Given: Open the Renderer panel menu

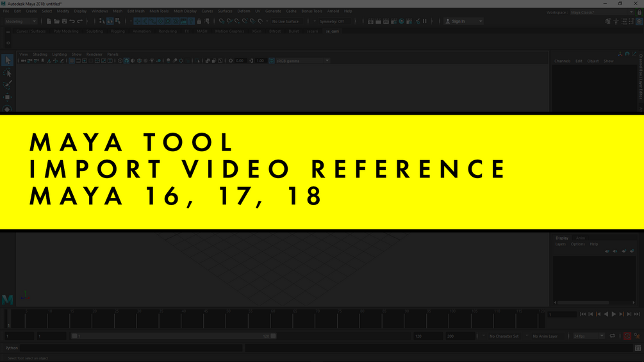Looking at the screenshot, I should point(94,54).
